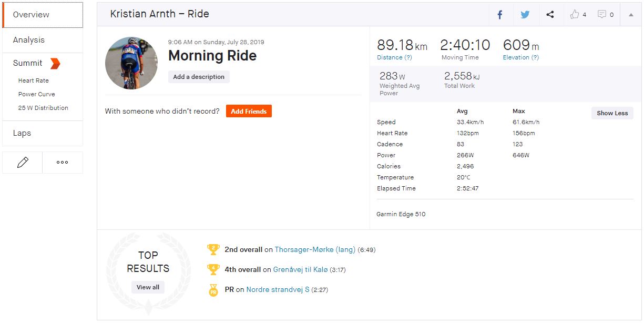This screenshot has height=323, width=644.
Task: Click the Summit chevron badge icon
Action: 55,64
